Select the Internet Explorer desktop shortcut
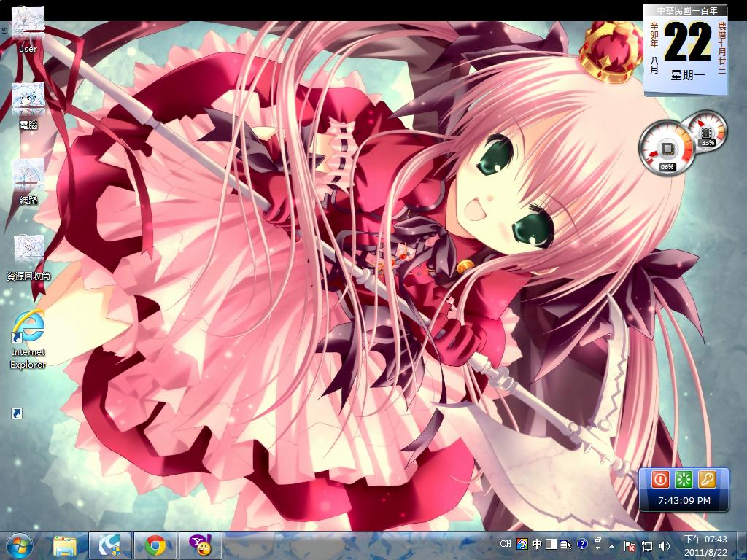This screenshot has height=560, width=747. click(x=28, y=339)
